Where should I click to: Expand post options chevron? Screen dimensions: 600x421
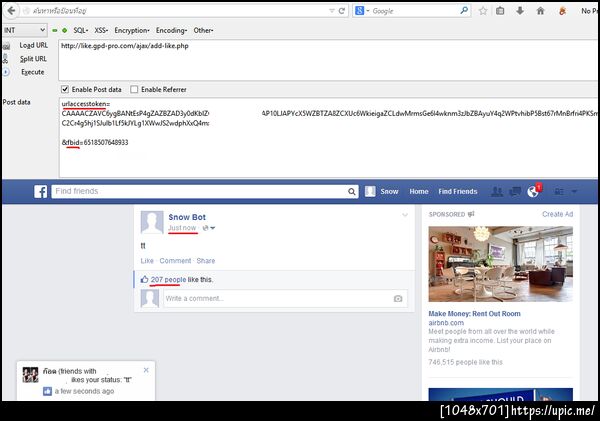[405, 215]
